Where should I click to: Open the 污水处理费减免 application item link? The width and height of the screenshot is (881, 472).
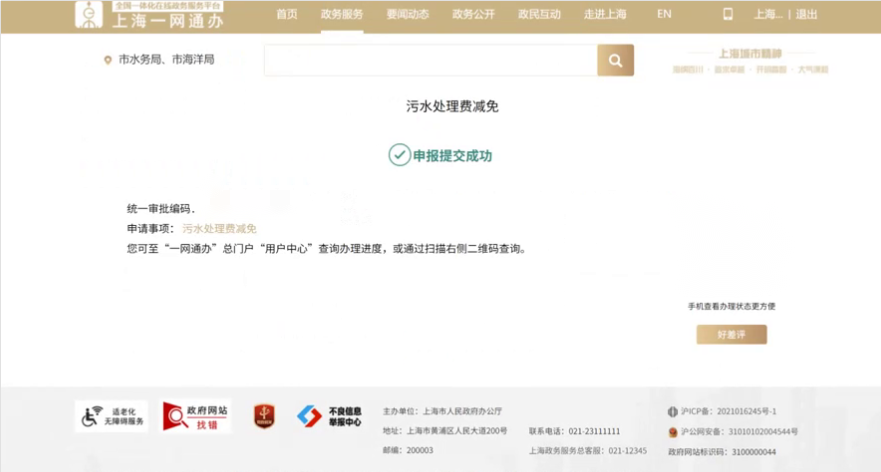219,228
